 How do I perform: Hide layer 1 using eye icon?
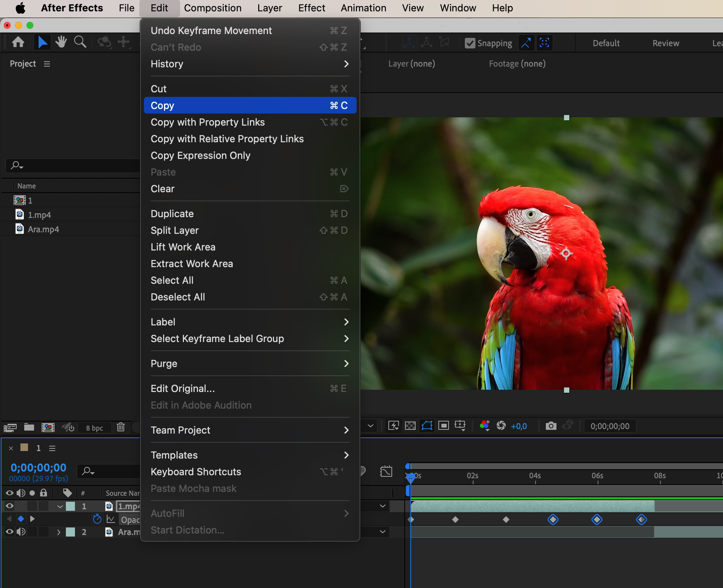(9, 506)
